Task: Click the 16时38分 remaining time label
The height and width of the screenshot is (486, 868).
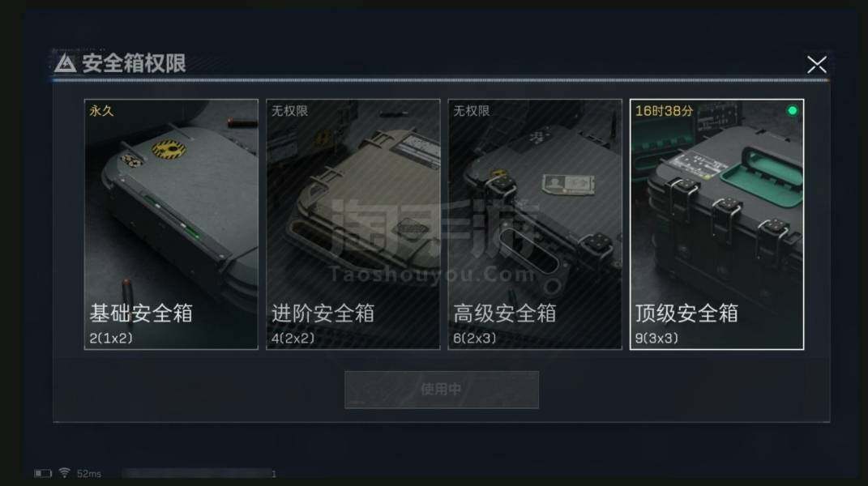Action: coord(664,111)
